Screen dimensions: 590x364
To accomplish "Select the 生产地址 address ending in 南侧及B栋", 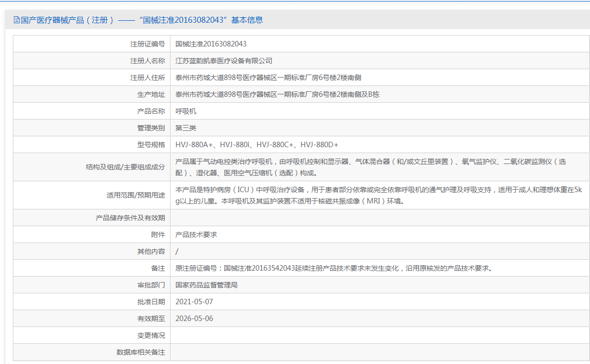I will point(277,94).
